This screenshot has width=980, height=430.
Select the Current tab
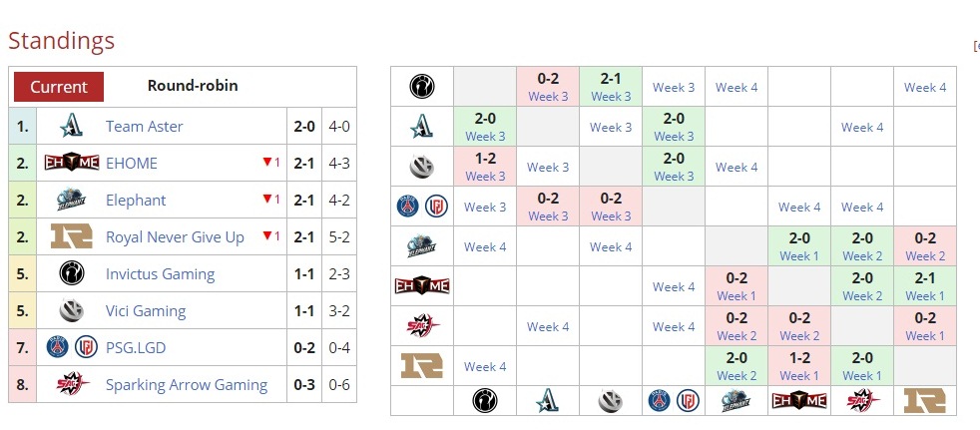pos(59,87)
